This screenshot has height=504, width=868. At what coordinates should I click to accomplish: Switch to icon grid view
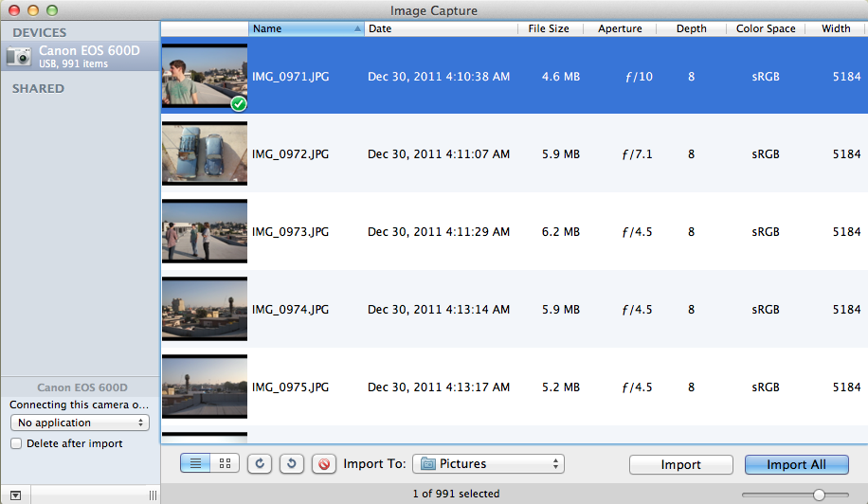225,464
